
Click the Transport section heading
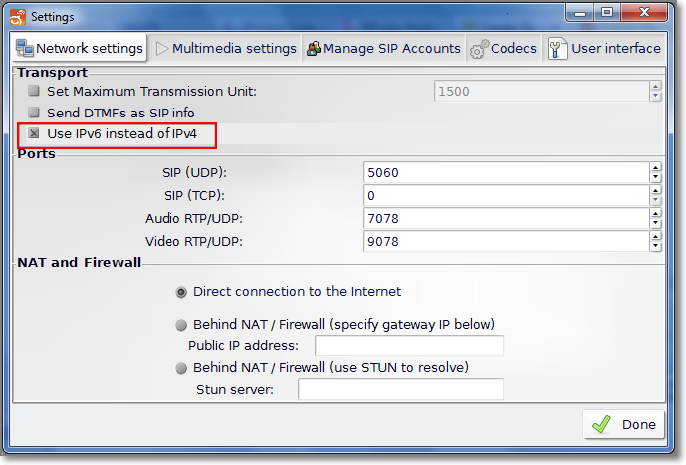(x=52, y=73)
